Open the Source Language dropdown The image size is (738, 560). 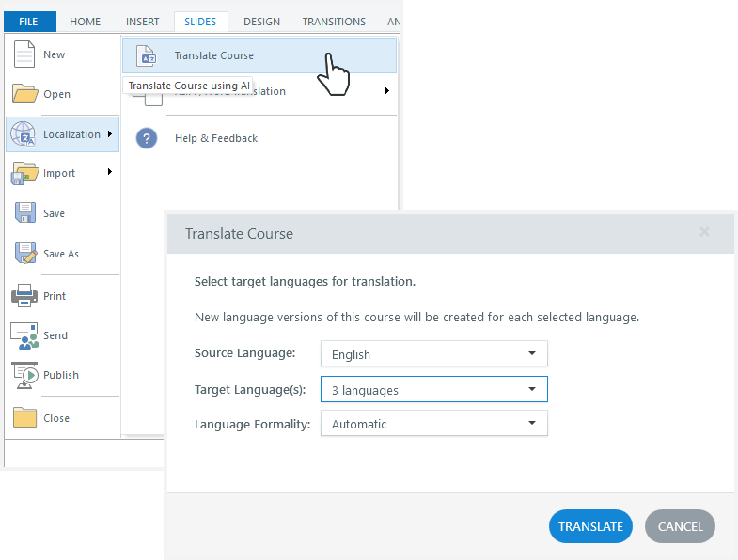point(434,353)
